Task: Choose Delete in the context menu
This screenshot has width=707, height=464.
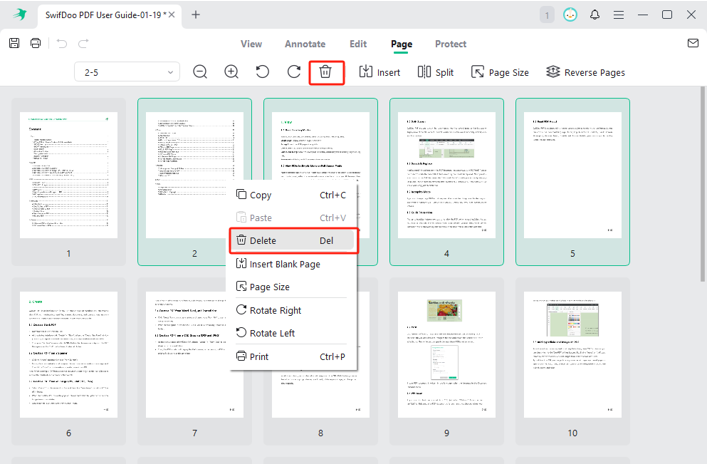Action: coord(294,240)
